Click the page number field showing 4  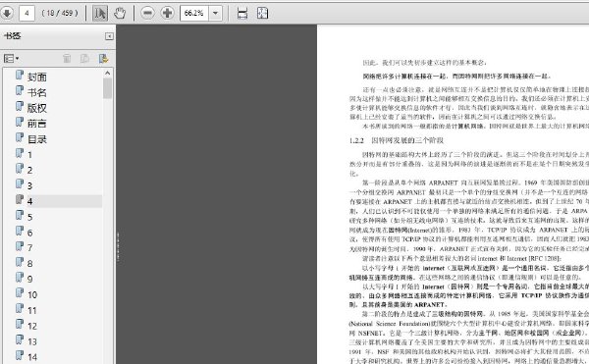(x=27, y=13)
